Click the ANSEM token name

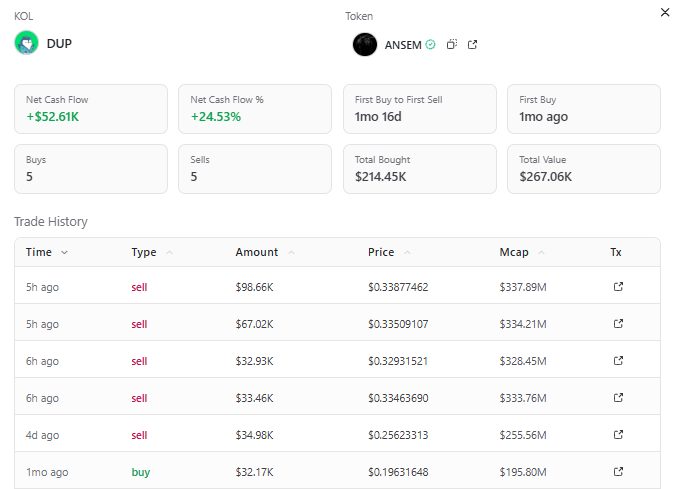tap(403, 45)
